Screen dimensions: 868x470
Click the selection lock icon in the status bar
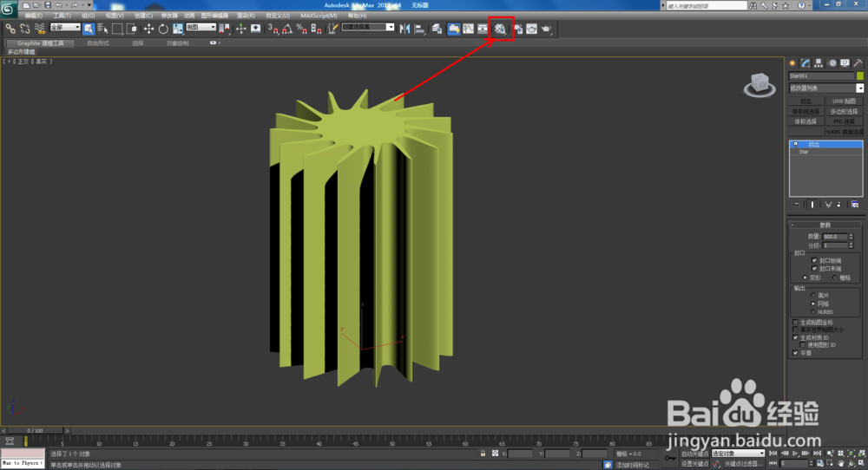point(483,454)
